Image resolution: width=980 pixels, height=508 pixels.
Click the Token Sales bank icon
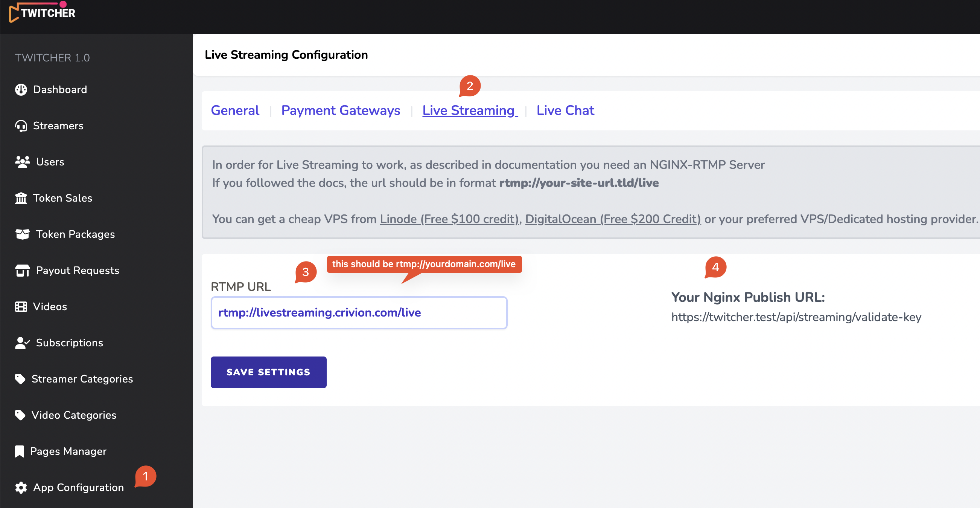(21, 198)
